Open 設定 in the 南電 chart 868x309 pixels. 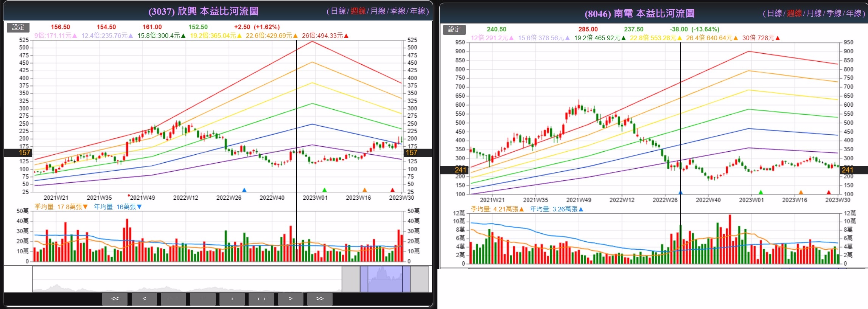point(454,30)
